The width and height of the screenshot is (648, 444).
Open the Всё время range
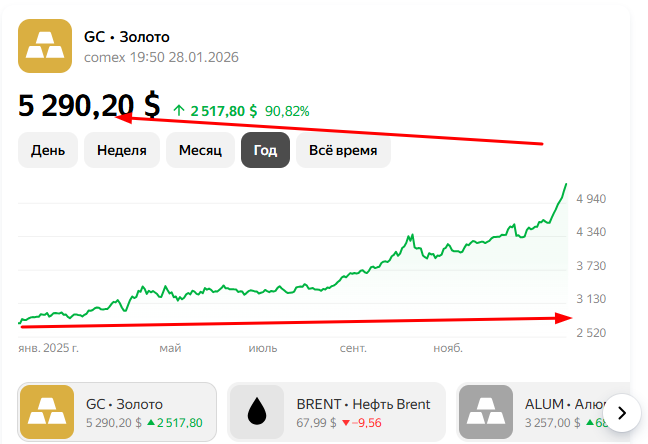click(x=343, y=151)
